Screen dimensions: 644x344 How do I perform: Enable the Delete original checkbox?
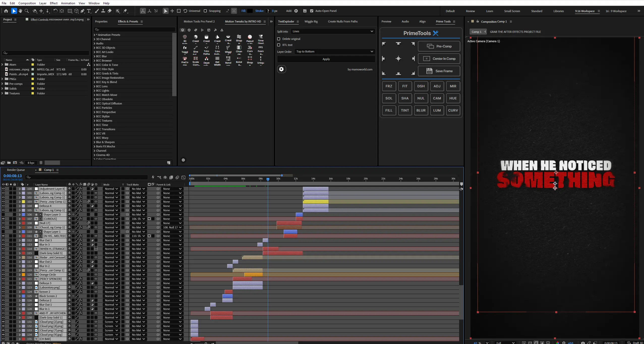[x=279, y=39]
